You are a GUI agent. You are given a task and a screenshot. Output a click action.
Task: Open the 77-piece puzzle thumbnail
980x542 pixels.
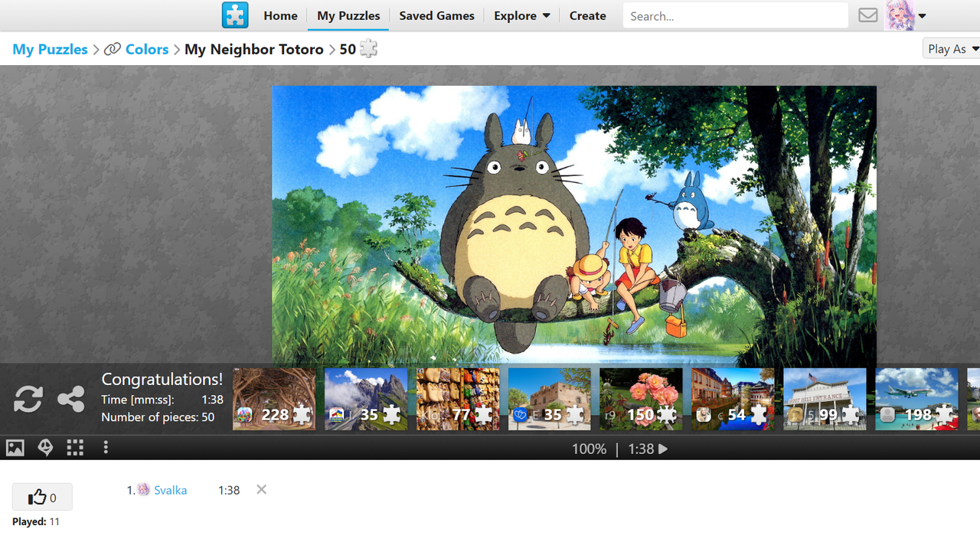[458, 399]
